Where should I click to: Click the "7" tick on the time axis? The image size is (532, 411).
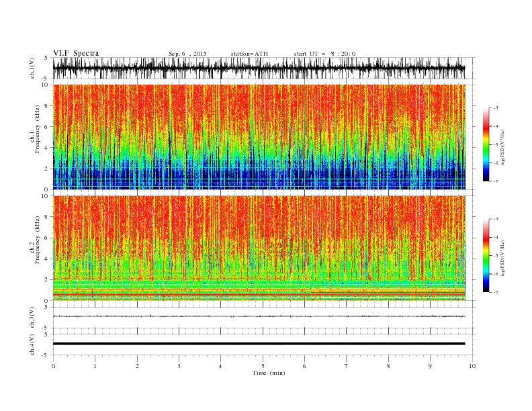(x=347, y=366)
